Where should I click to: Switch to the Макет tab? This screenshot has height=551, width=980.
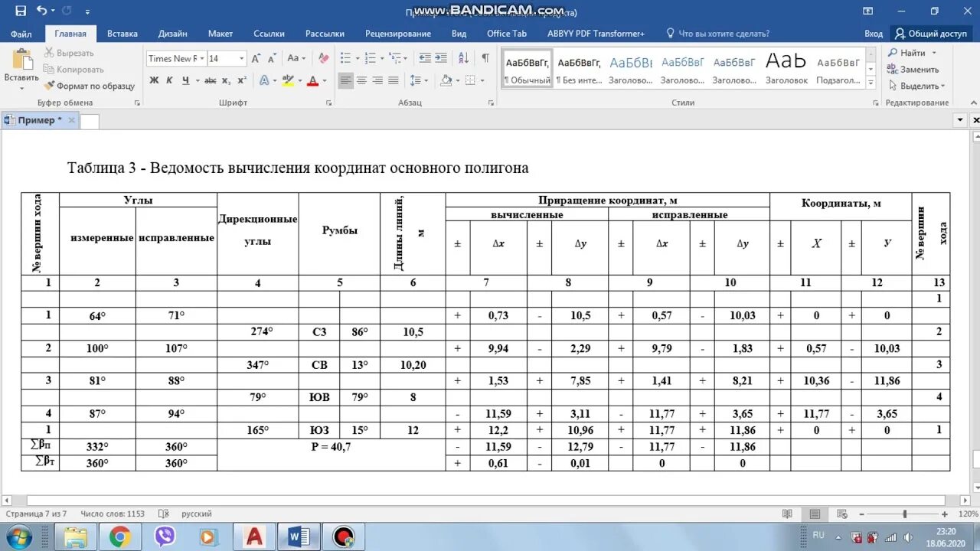click(220, 34)
